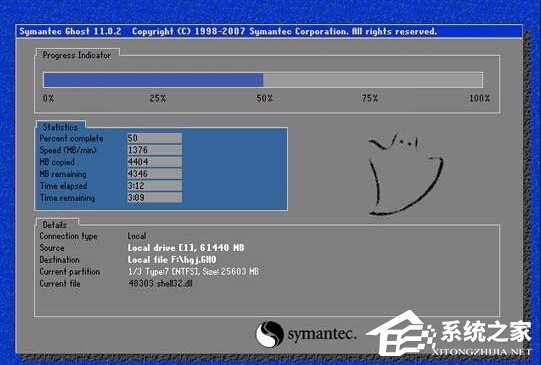This screenshot has width=541, height=365.
Task: Click the symantec. wordmark text
Action: [x=321, y=334]
